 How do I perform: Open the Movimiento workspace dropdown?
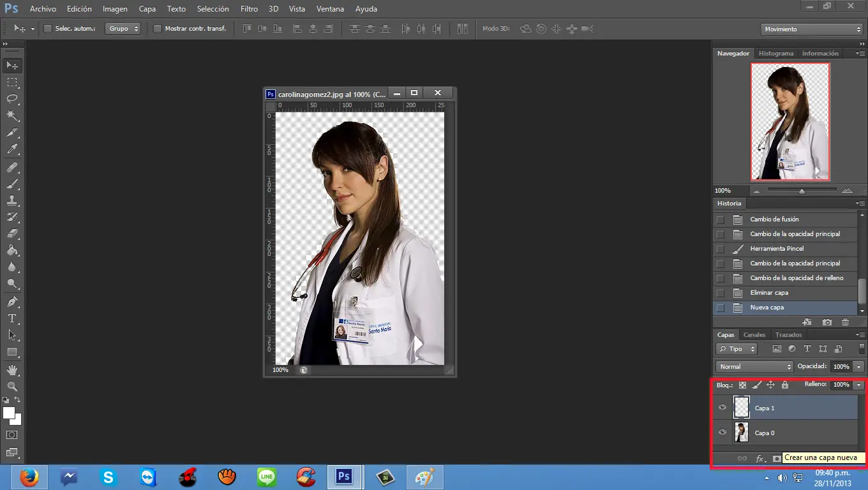coord(812,29)
